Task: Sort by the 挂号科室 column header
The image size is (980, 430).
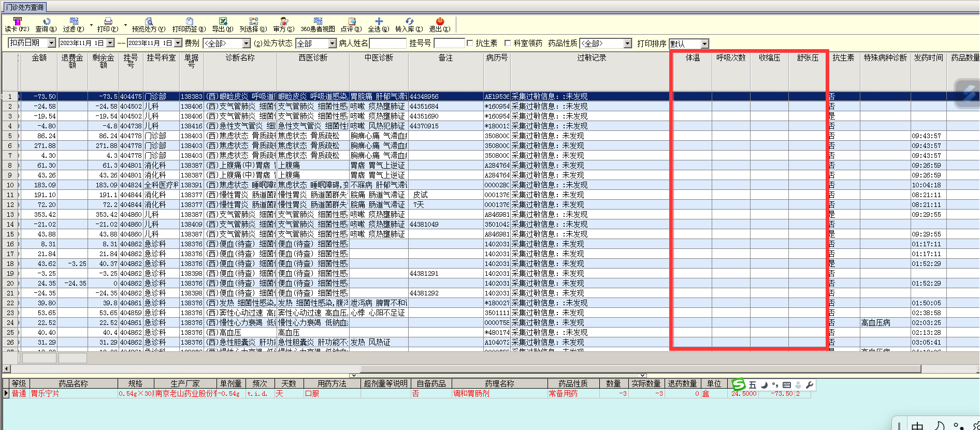Action: pos(161,71)
